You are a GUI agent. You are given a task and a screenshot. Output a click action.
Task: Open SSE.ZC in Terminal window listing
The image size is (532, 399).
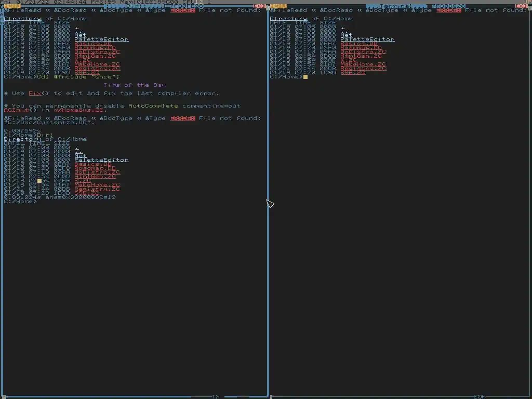click(353, 73)
